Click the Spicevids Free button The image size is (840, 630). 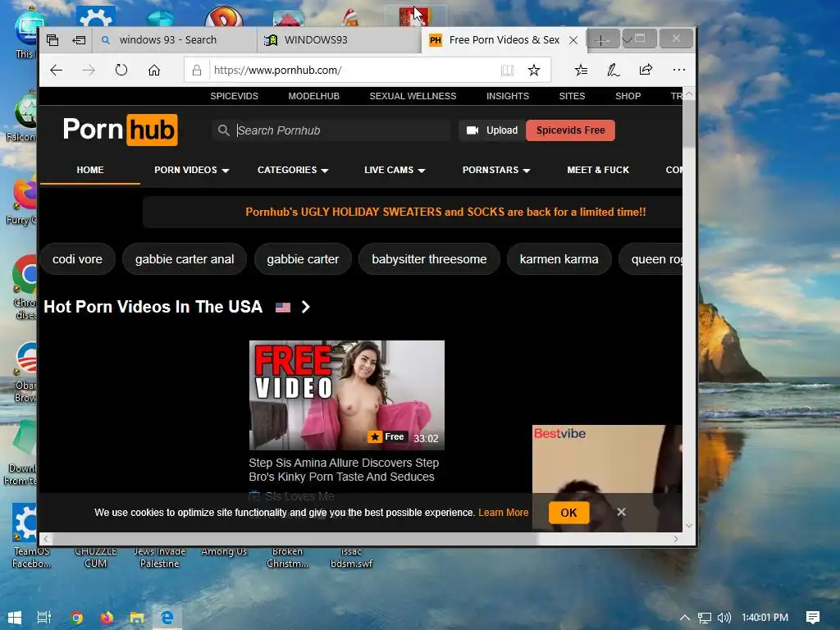[571, 130]
